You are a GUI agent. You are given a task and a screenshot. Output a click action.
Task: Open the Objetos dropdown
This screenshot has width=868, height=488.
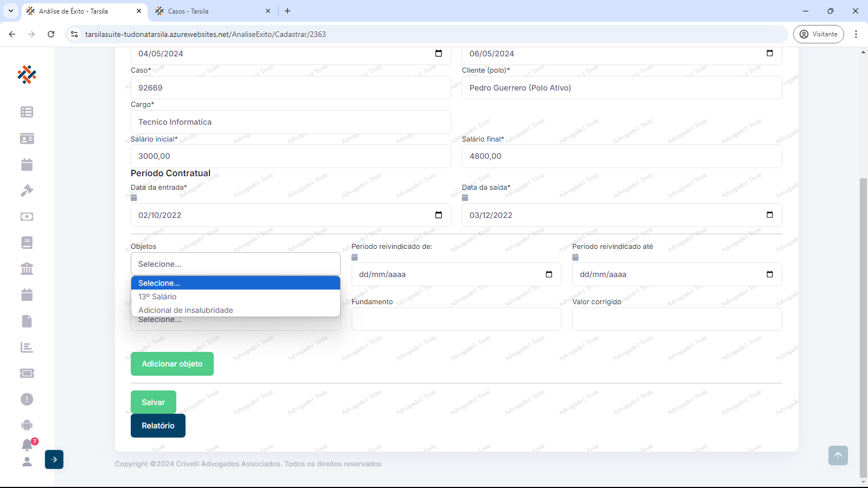[235, 264]
